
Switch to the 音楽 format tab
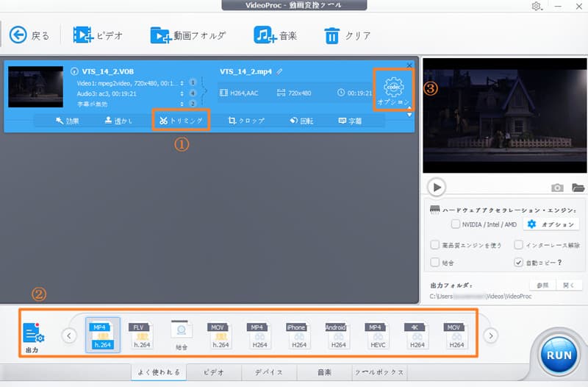pyautogui.click(x=324, y=372)
